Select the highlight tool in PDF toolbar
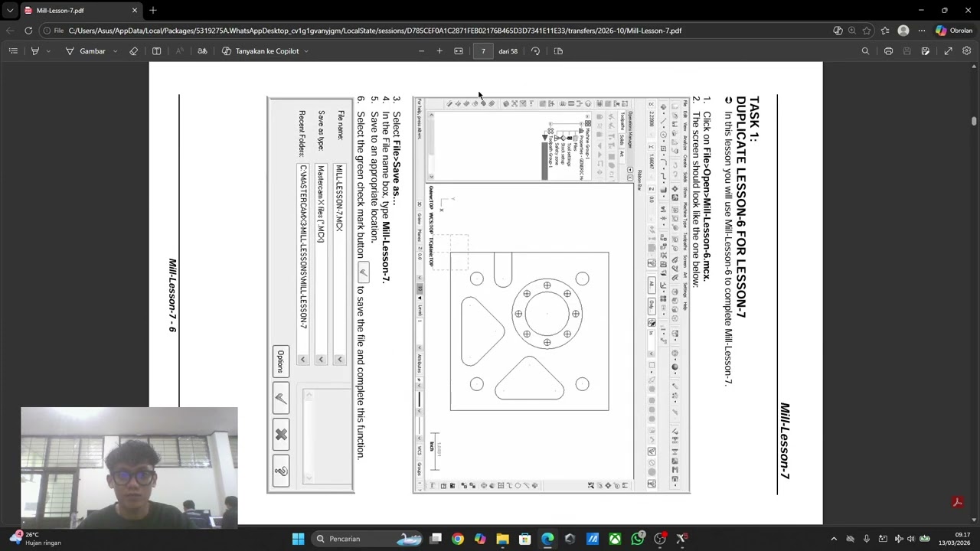This screenshot has width=980, height=551. click(x=35, y=51)
